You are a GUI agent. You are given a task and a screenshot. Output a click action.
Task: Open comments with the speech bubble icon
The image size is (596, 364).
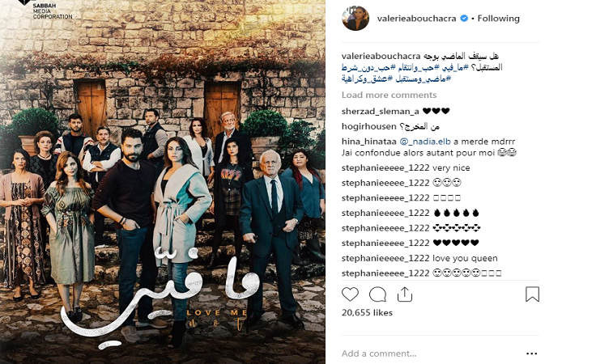pyautogui.click(x=377, y=294)
